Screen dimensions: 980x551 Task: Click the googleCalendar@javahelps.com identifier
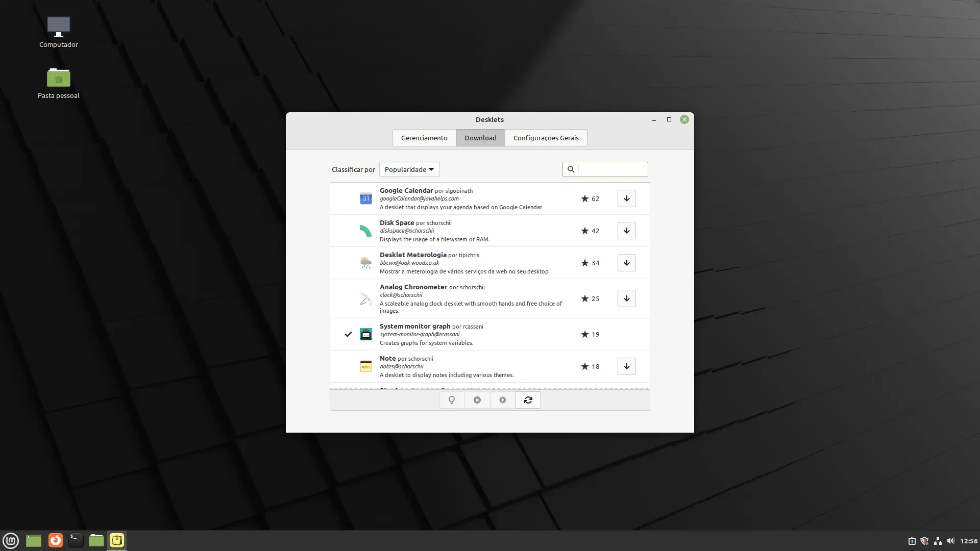click(x=419, y=198)
